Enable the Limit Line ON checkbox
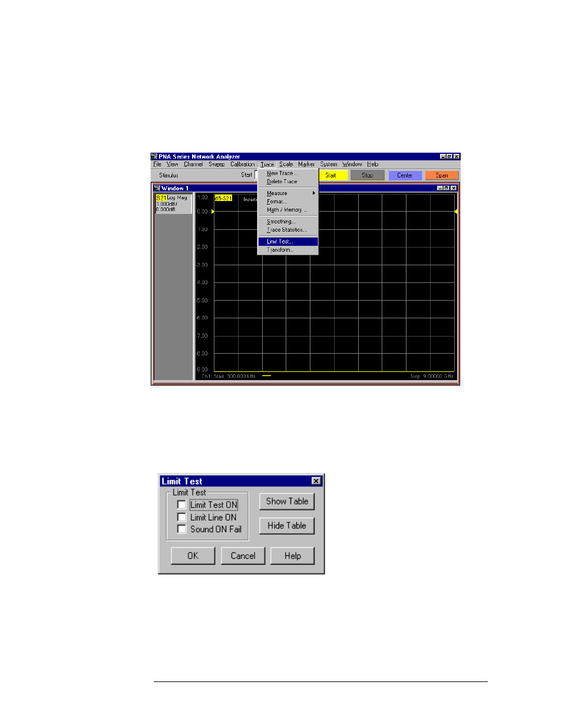This screenshot has width=562, height=728. 181,517
